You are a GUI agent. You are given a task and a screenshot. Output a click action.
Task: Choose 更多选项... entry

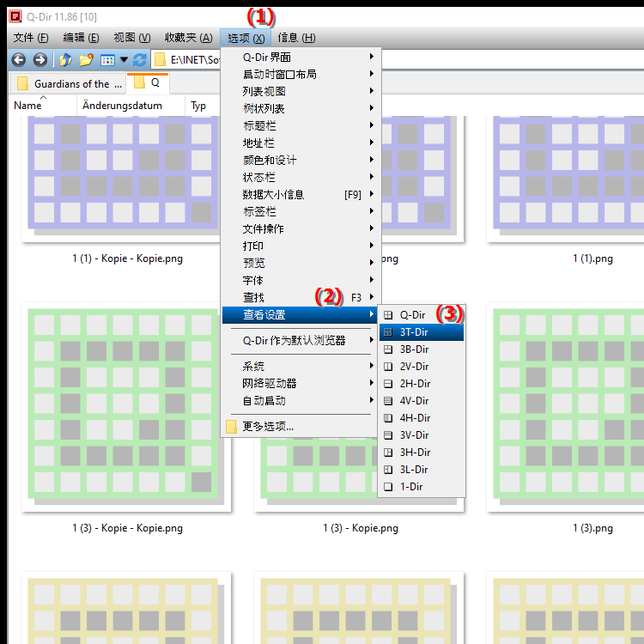pyautogui.click(x=300, y=427)
